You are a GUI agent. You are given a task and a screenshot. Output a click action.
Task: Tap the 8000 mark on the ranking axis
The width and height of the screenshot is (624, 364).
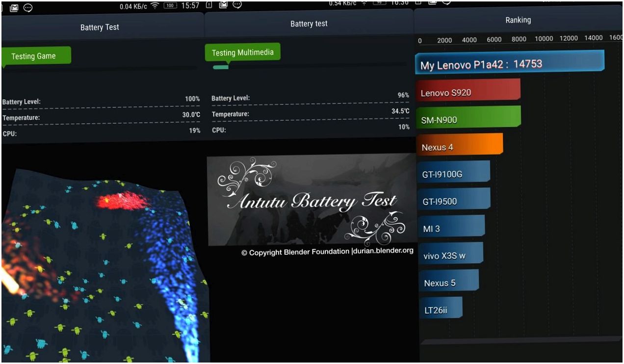519,40
